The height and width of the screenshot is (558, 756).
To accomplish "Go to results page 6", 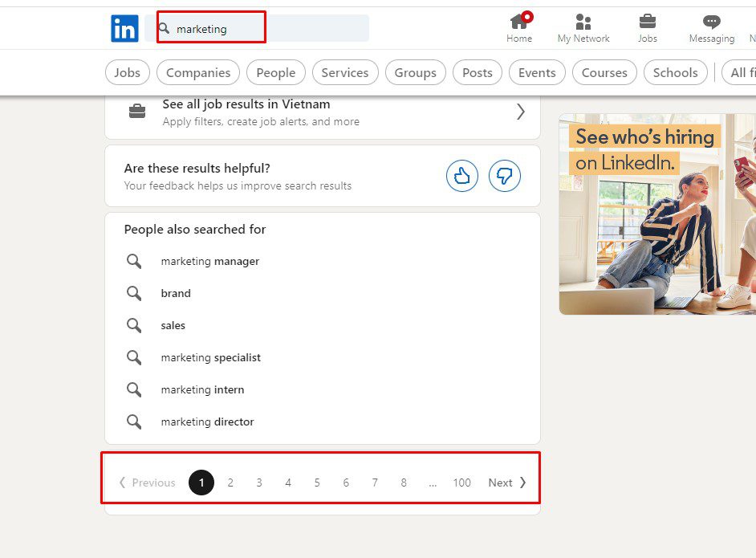I will (346, 483).
